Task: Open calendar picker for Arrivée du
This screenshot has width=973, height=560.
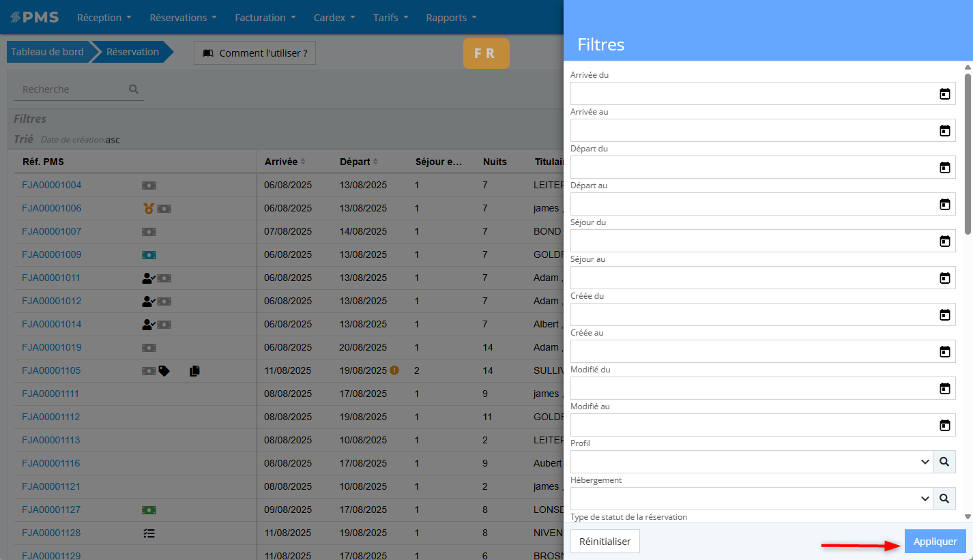Action: tap(944, 94)
